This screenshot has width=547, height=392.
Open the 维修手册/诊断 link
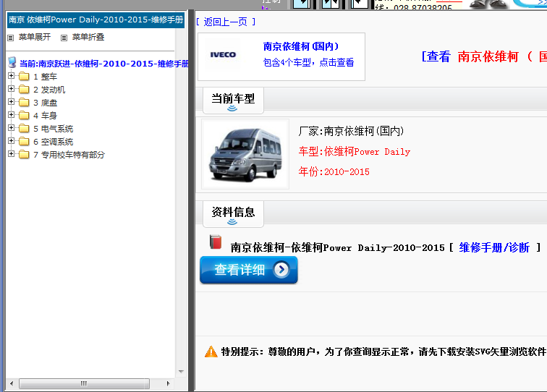(494, 247)
